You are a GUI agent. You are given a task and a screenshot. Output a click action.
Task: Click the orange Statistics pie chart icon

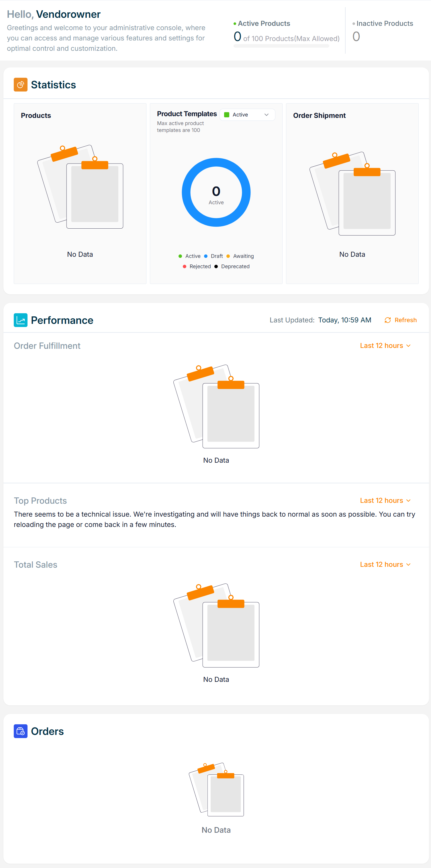tap(21, 85)
